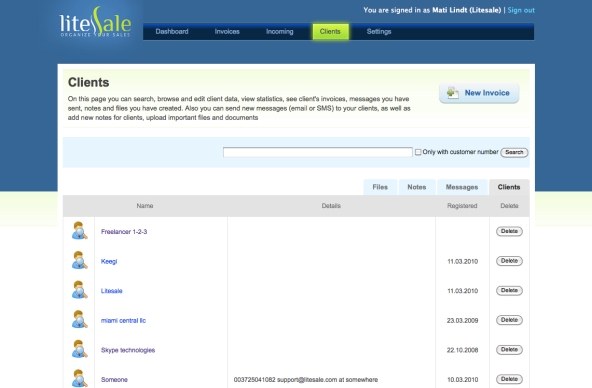
Task: Go to the Invoices section
Action: point(227,31)
